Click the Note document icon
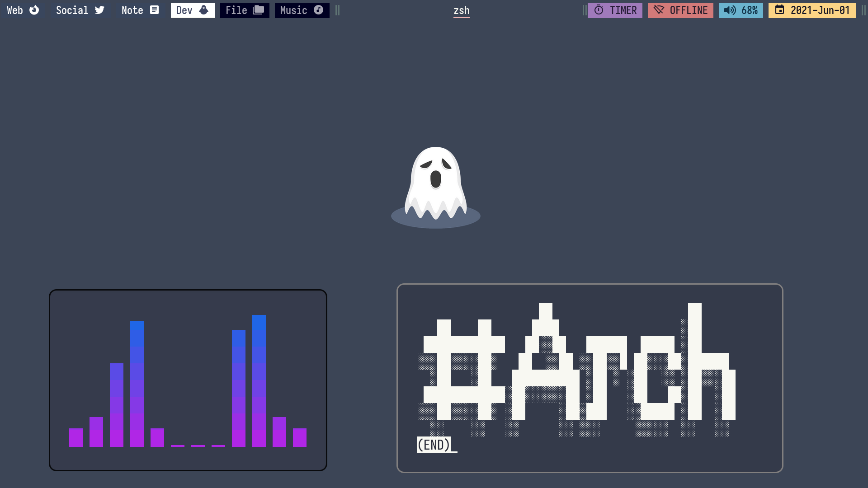Viewport: 868px width, 488px height. pyautogui.click(x=154, y=10)
